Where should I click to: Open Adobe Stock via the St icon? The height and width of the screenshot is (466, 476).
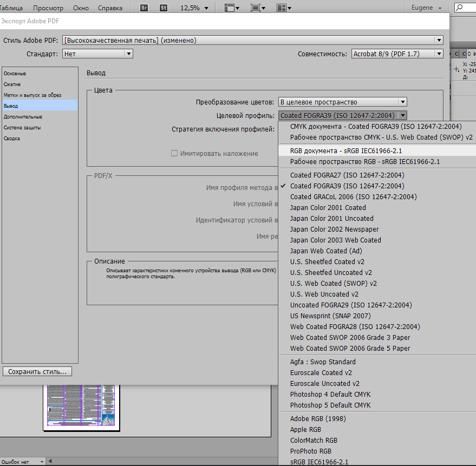coord(164,8)
